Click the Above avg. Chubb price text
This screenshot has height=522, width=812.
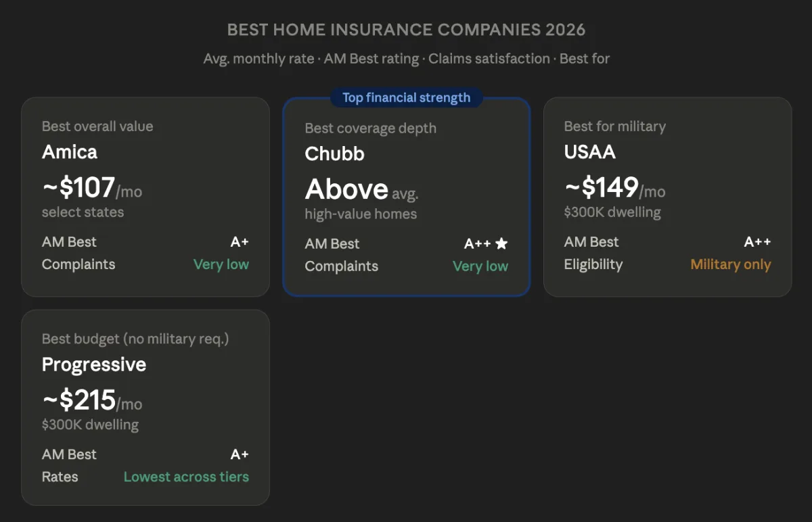coord(361,189)
